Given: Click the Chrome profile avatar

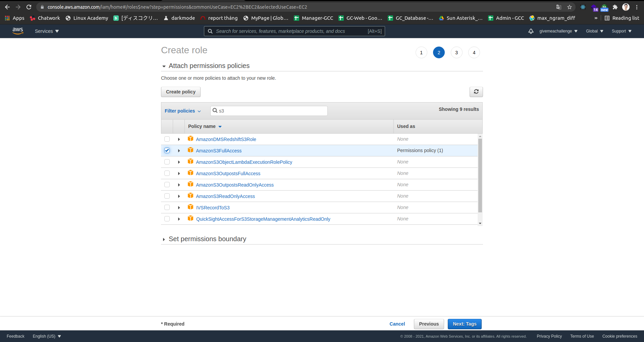Looking at the screenshot, I should (627, 7).
